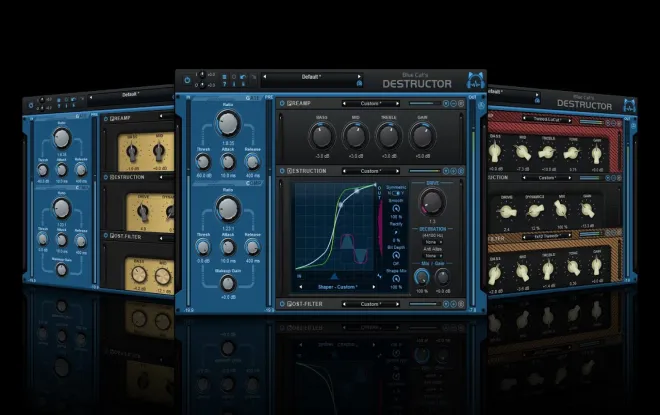This screenshot has width=660, height=415.
Task: Click the undo arrow in center toolbar
Action: pyautogui.click(x=243, y=77)
